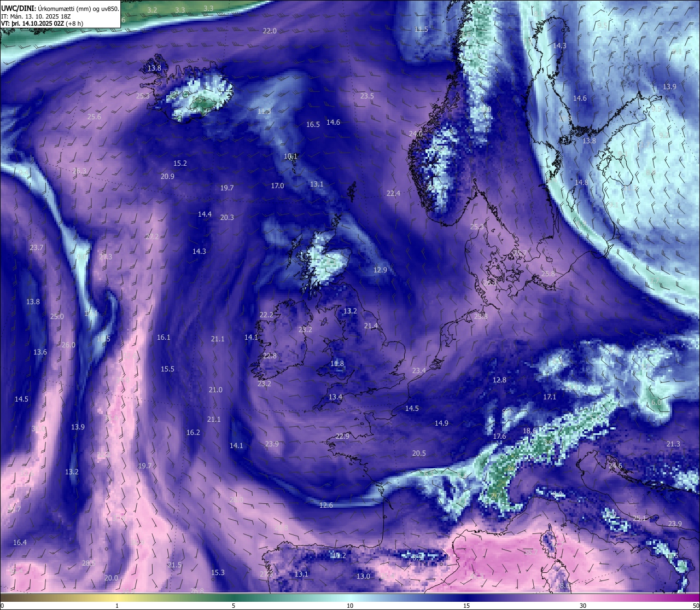Click the '18.6' map value

(529, 431)
